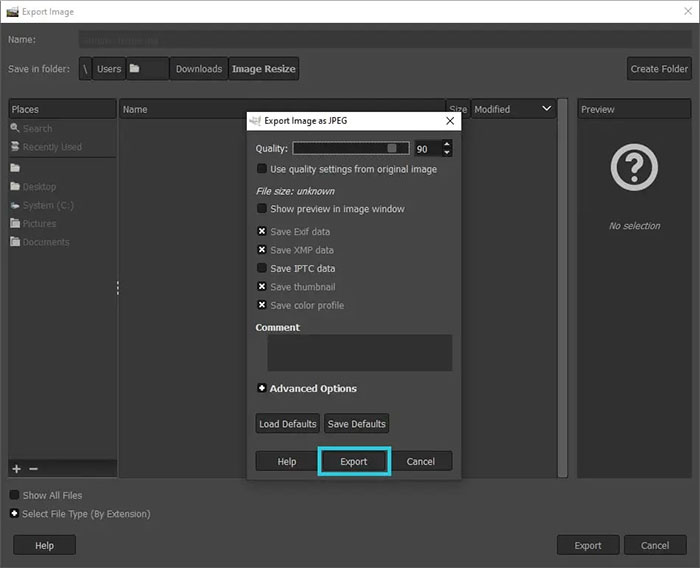Uncheck Save Exif data option
The image size is (700, 568).
coord(262,231)
